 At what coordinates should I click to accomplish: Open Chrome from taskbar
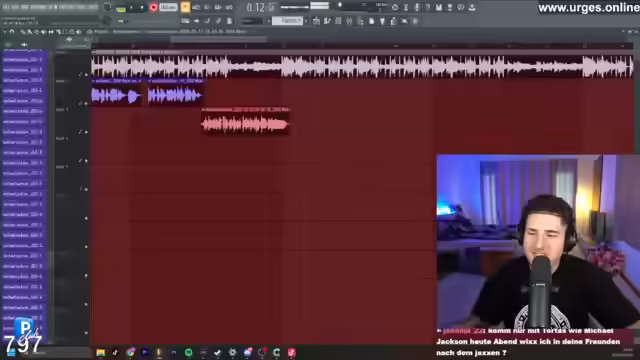(130, 352)
